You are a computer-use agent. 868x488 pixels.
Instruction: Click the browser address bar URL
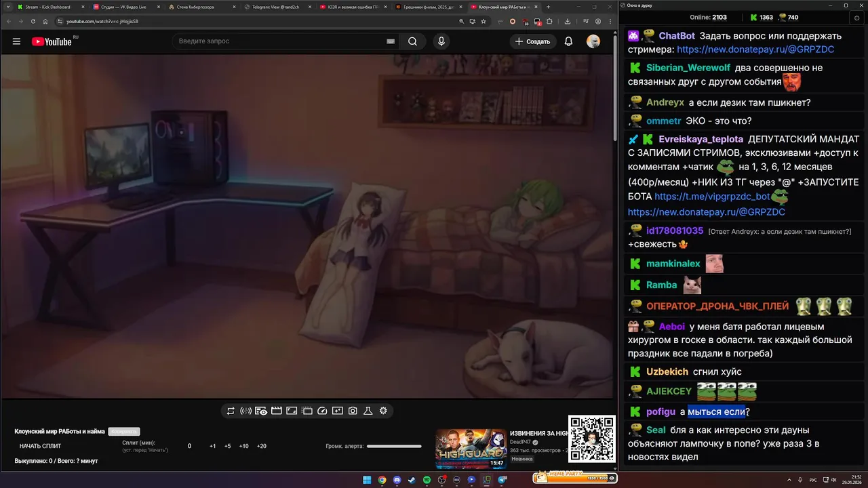point(102,21)
